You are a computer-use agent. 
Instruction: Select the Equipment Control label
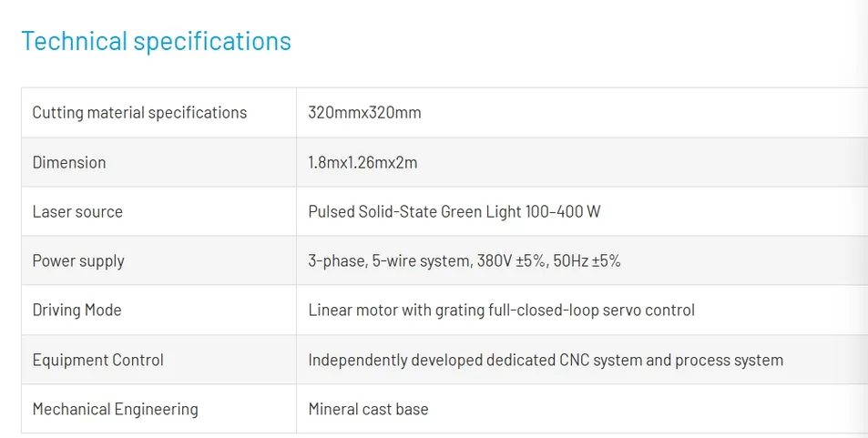(x=98, y=360)
